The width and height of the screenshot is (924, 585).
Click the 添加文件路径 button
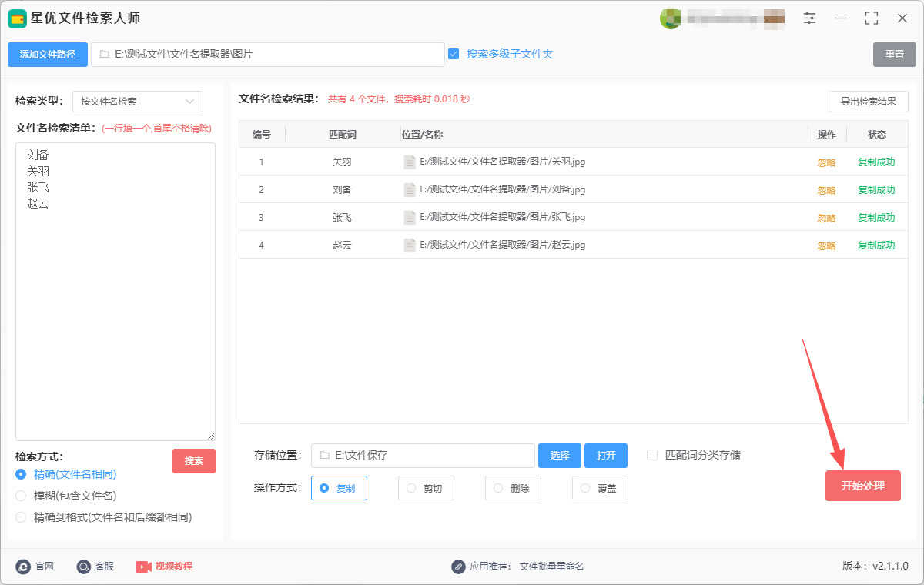click(48, 55)
